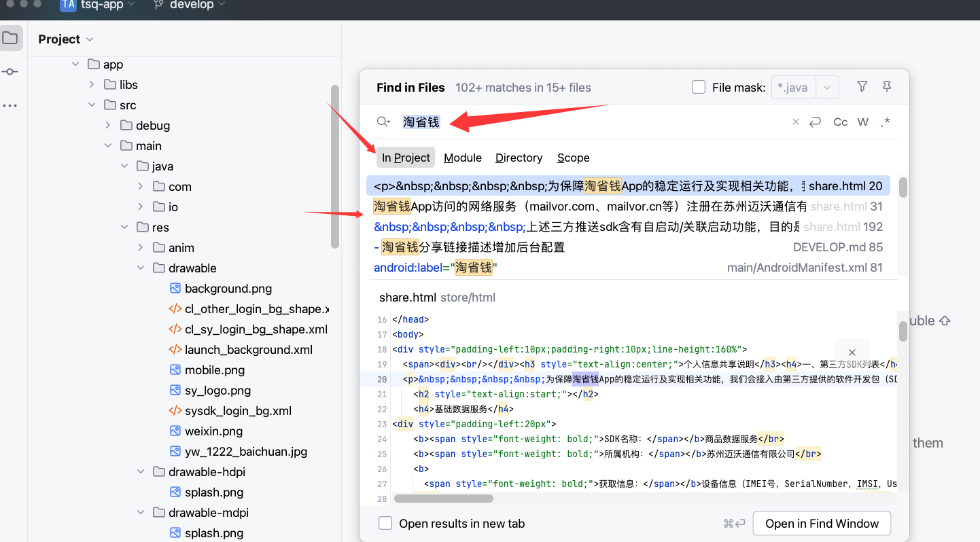Toggle the Regex (.*) search option
The height and width of the screenshot is (542, 980).
point(885,122)
